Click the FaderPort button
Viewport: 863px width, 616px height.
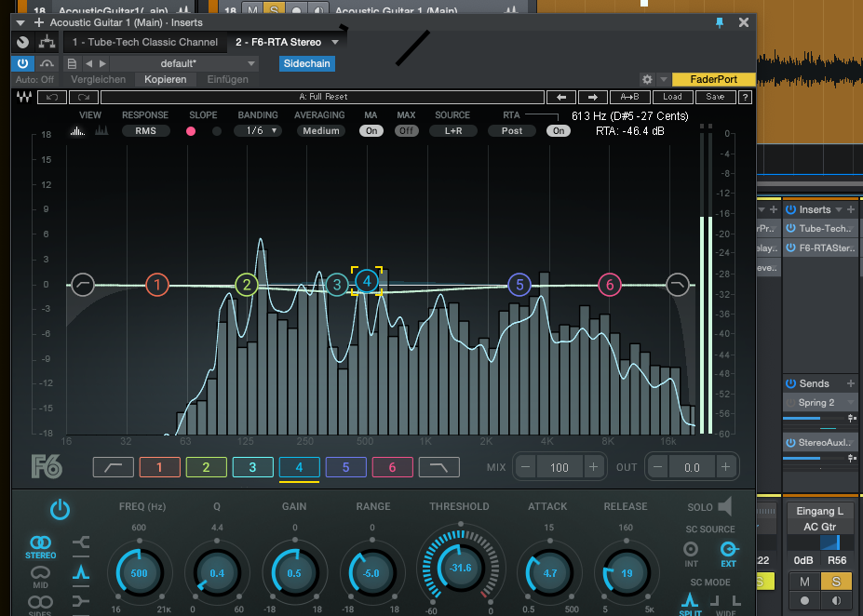(713, 80)
